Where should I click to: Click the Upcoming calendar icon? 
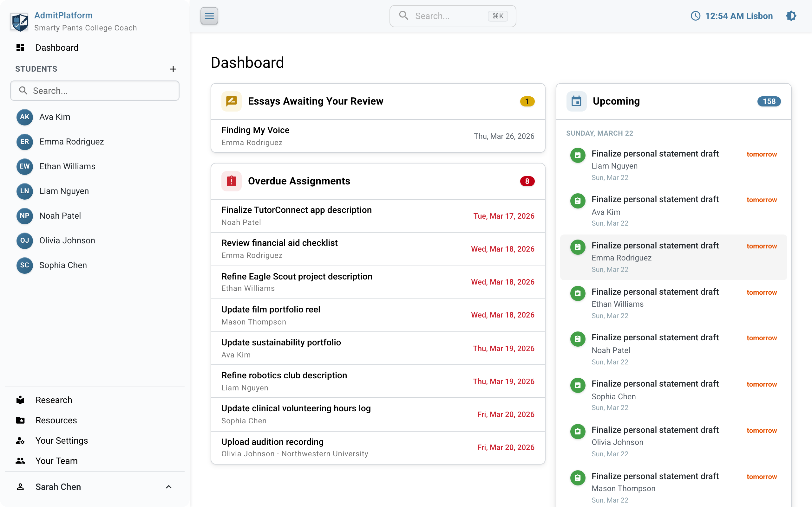click(x=576, y=101)
